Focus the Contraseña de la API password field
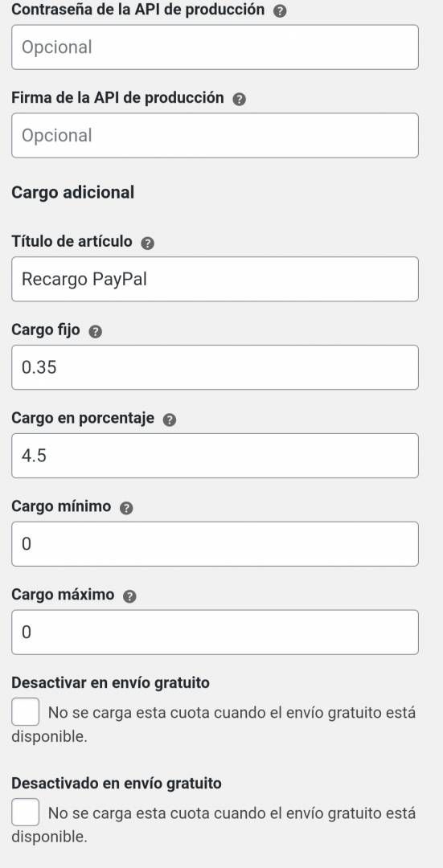 215,47
